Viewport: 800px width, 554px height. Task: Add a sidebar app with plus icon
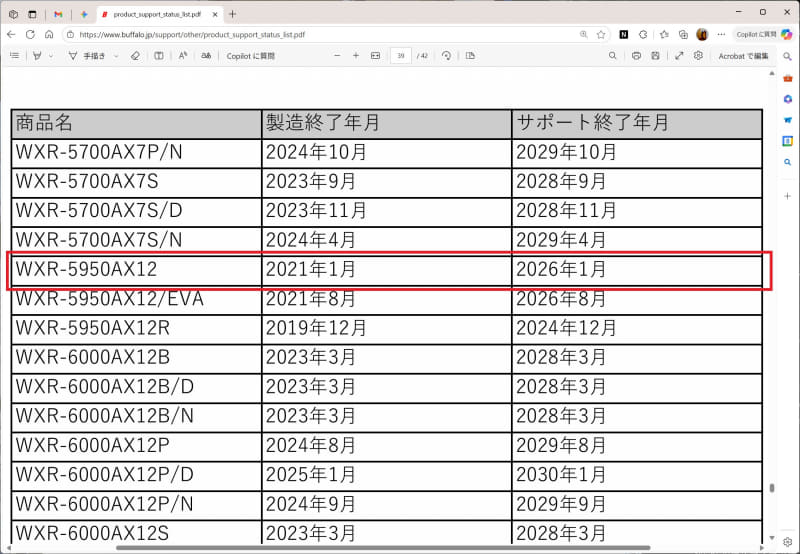point(788,195)
